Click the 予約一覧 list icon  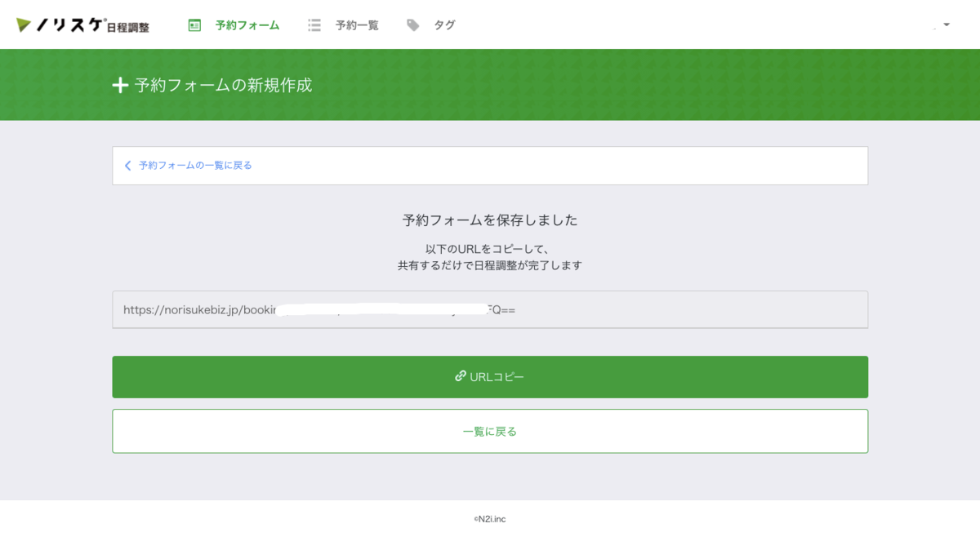[x=314, y=25]
